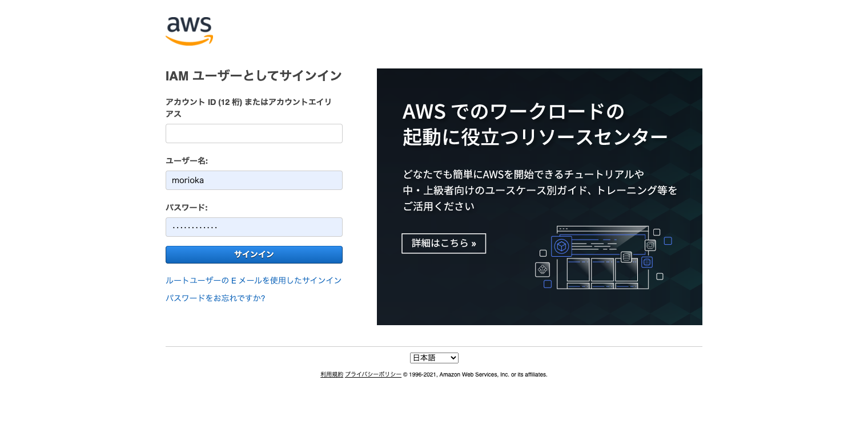Open the プライバシーポリシー link

[x=373, y=375]
